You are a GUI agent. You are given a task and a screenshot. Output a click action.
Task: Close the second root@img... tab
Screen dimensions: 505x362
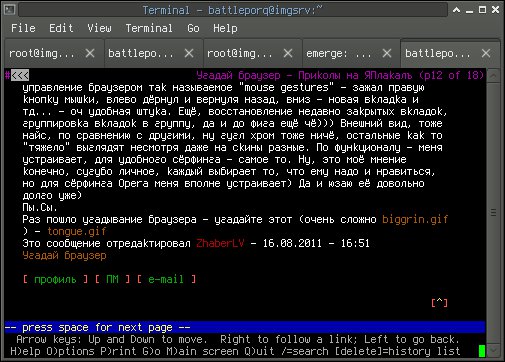pos(288,53)
